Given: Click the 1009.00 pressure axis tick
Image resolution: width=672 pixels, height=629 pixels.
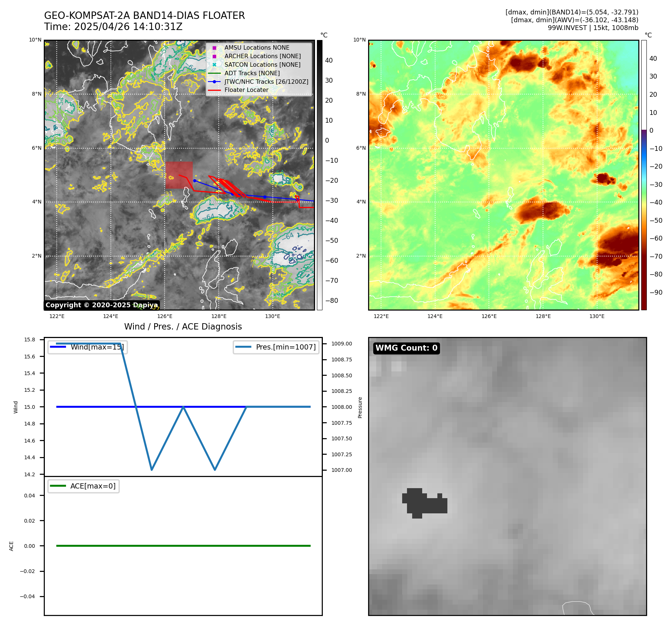Looking at the screenshot, I should (x=341, y=344).
